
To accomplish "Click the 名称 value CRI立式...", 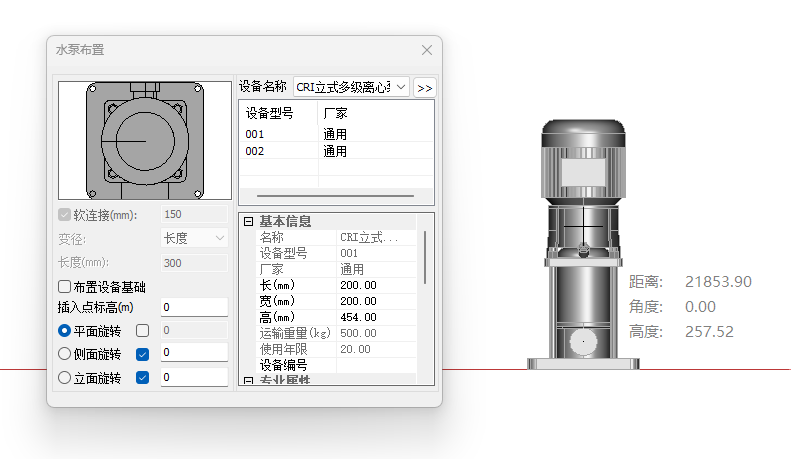I will (x=376, y=237).
